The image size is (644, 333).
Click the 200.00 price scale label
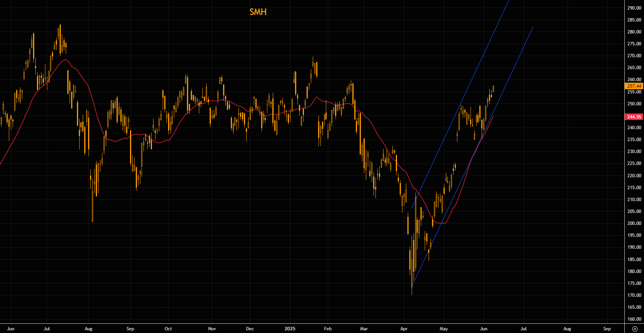[634, 223]
